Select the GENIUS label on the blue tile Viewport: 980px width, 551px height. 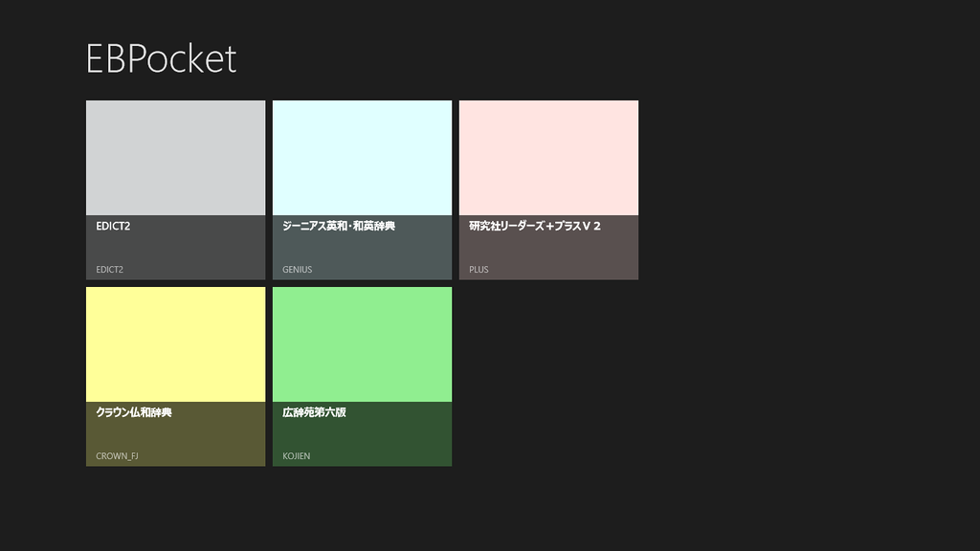295,269
